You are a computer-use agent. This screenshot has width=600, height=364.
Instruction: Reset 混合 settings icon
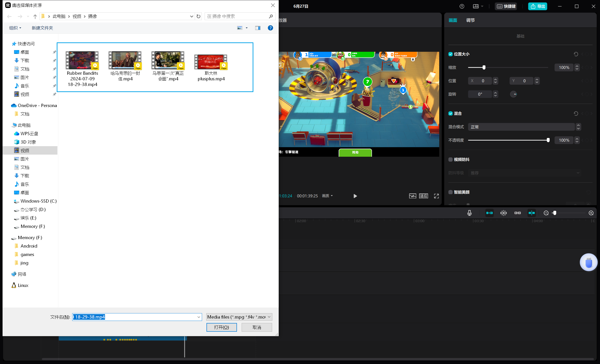coord(576,113)
